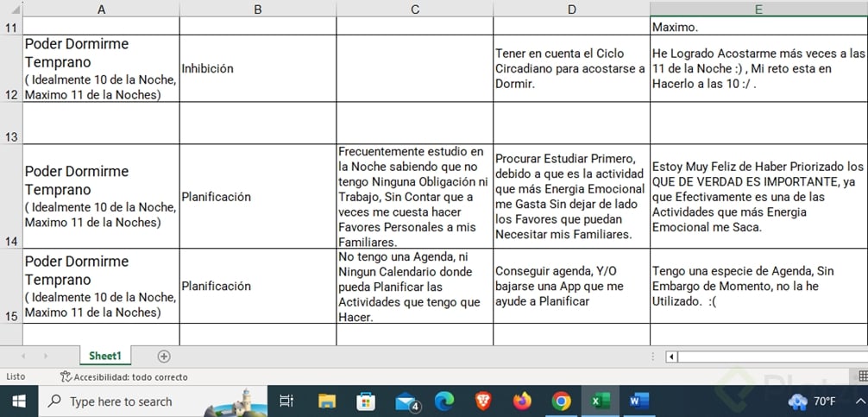This screenshot has height=417, width=868.
Task: Select cell starting Procurar Estudiar Primero
Action: [x=572, y=196]
